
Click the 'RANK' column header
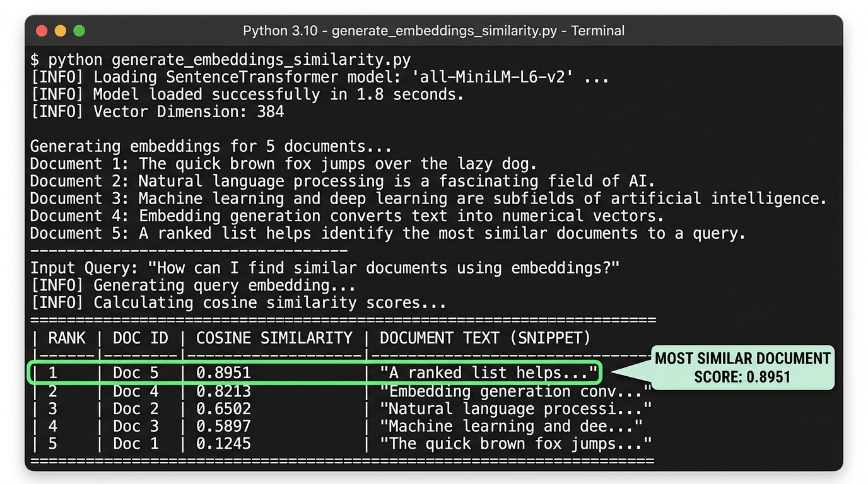click(x=67, y=338)
